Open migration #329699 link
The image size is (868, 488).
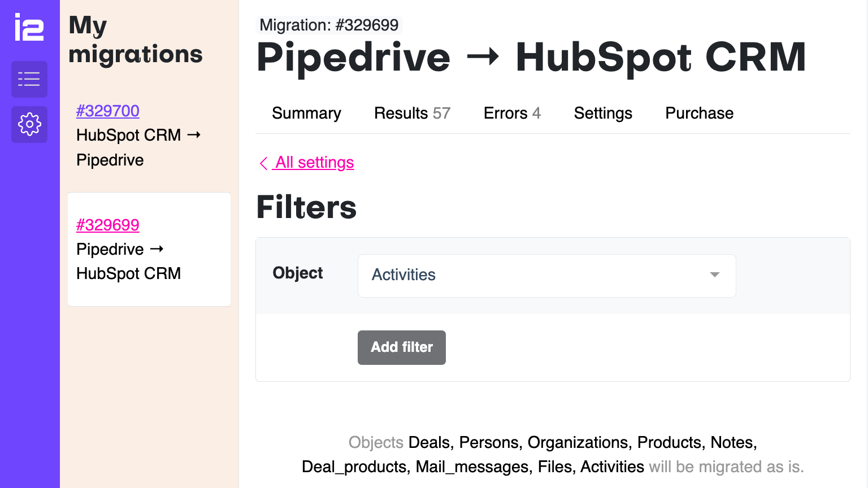(x=108, y=225)
